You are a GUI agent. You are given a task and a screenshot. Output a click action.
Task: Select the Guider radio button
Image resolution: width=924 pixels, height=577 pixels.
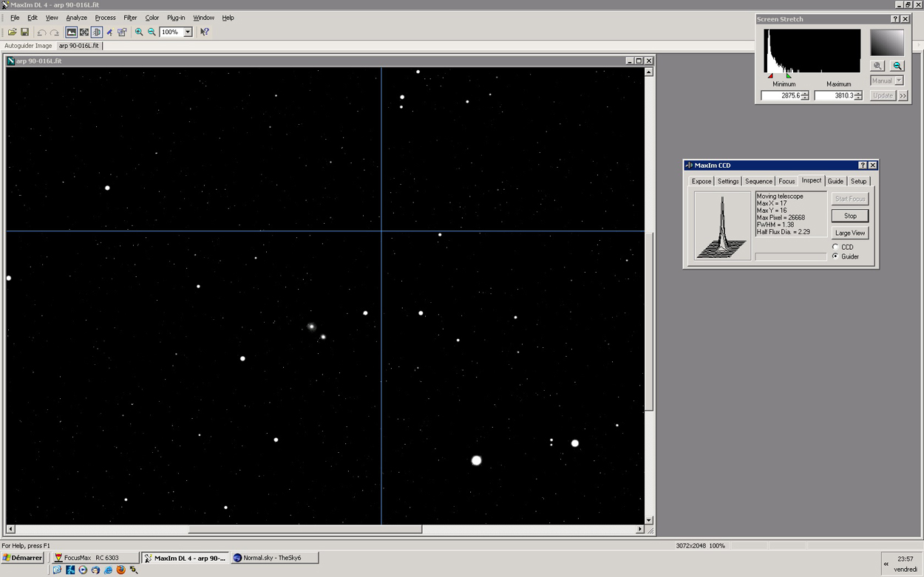(x=835, y=256)
